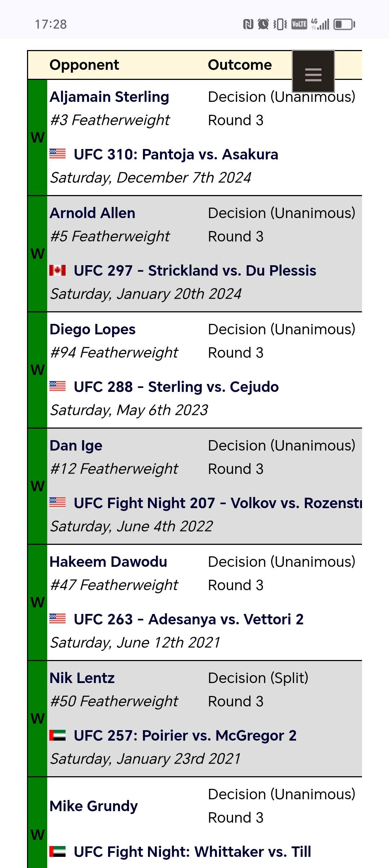Tap the Canada flag beside UFC 297

[58, 270]
